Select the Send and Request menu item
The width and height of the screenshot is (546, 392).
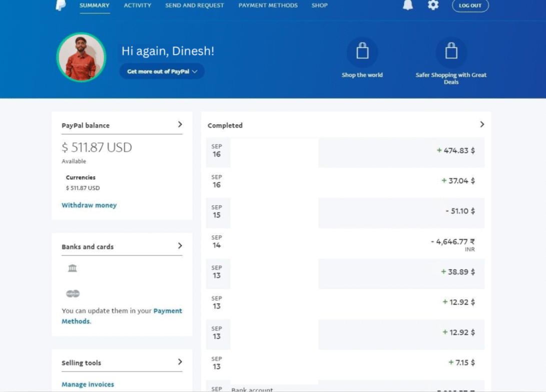(x=194, y=5)
